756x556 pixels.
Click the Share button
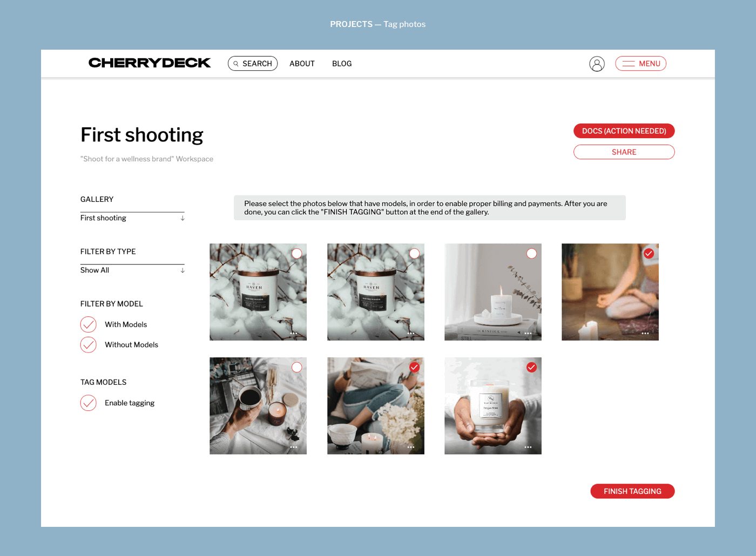coord(624,152)
